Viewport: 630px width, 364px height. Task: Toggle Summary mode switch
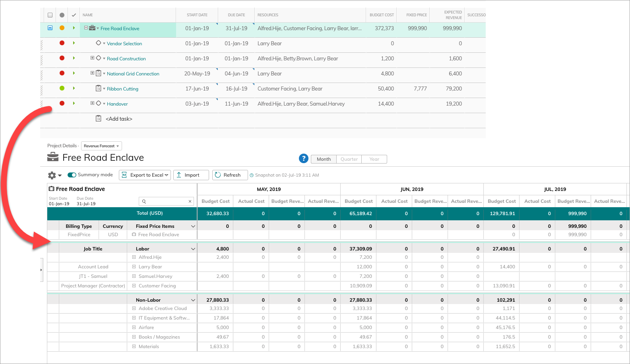coord(72,175)
